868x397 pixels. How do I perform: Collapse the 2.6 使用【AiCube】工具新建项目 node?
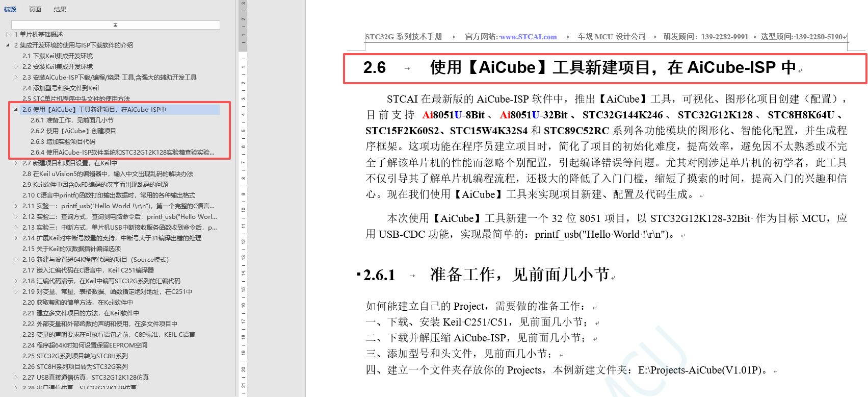click(x=16, y=110)
